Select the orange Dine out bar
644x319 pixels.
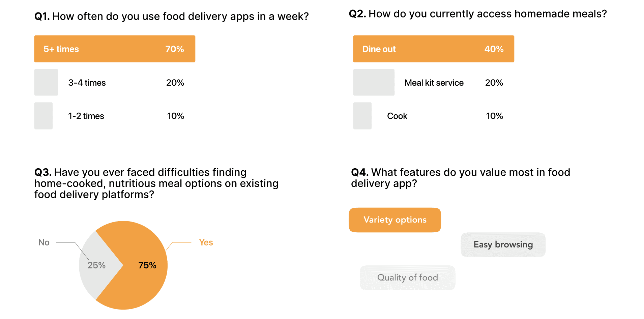point(433,49)
